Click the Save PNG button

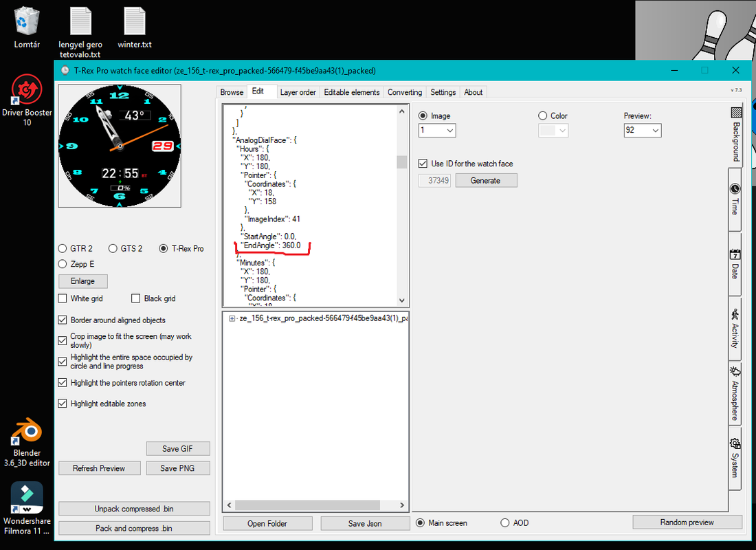point(178,468)
